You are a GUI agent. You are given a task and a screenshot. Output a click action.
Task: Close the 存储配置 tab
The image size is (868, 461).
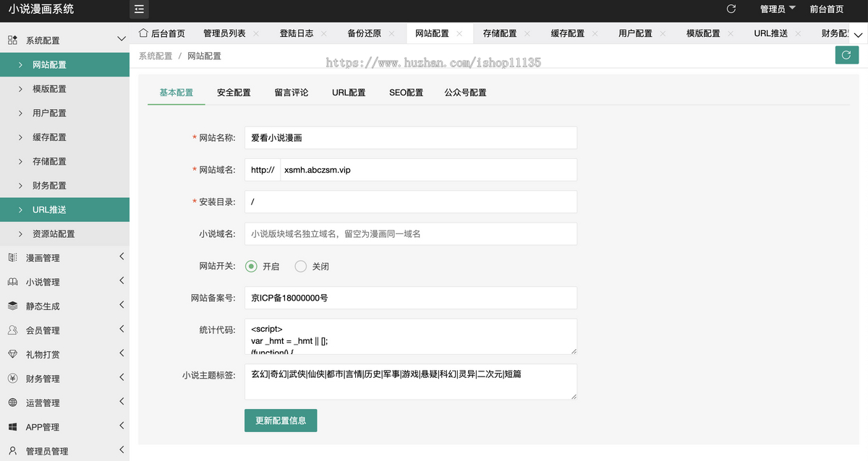(x=527, y=34)
